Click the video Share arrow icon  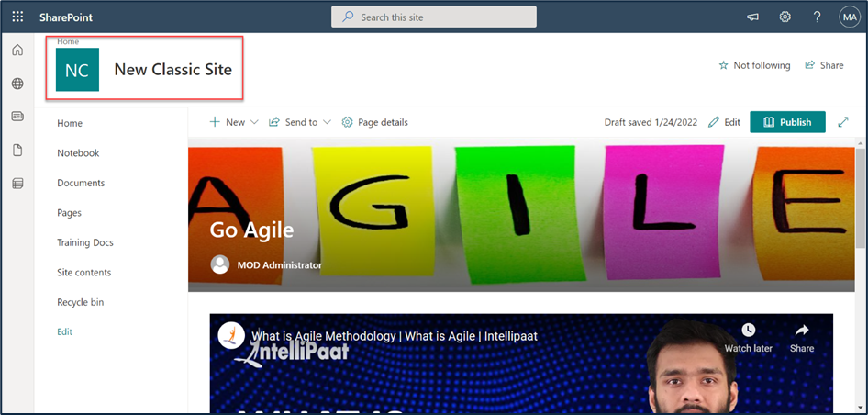click(x=802, y=331)
